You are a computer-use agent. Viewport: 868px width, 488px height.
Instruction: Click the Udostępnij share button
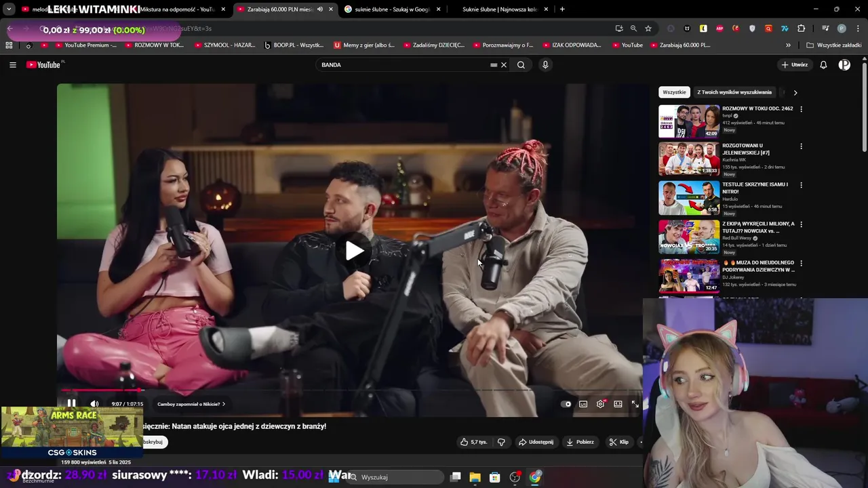point(536,442)
